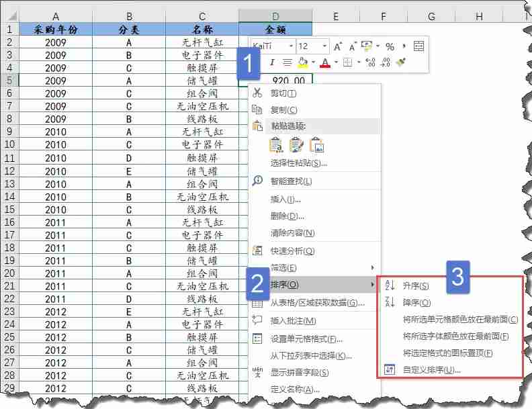Sort descending with 降序(O)
This screenshot has height=409, width=532.
point(449,302)
